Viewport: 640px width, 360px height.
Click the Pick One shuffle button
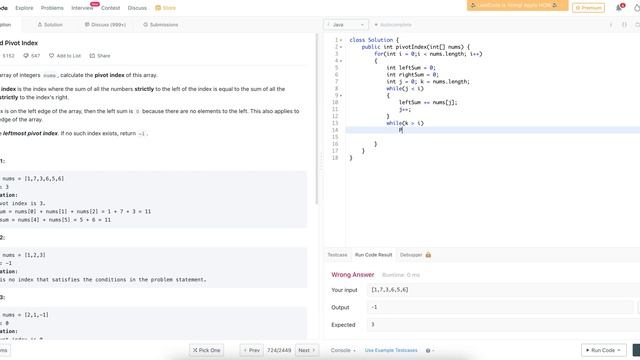pyautogui.click(x=206, y=350)
